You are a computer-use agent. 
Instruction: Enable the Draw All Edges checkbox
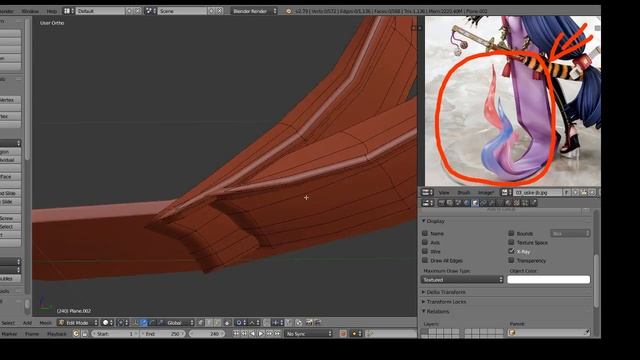point(425,260)
